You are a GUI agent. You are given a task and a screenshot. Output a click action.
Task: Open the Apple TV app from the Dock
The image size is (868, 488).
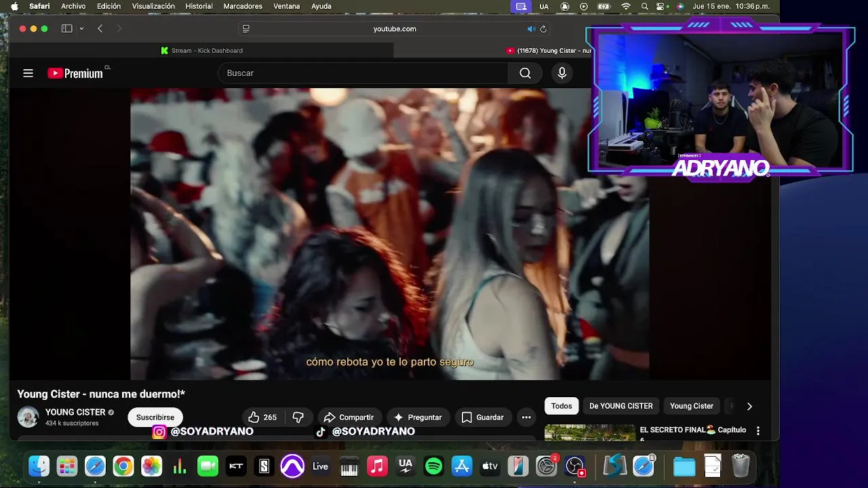click(490, 466)
